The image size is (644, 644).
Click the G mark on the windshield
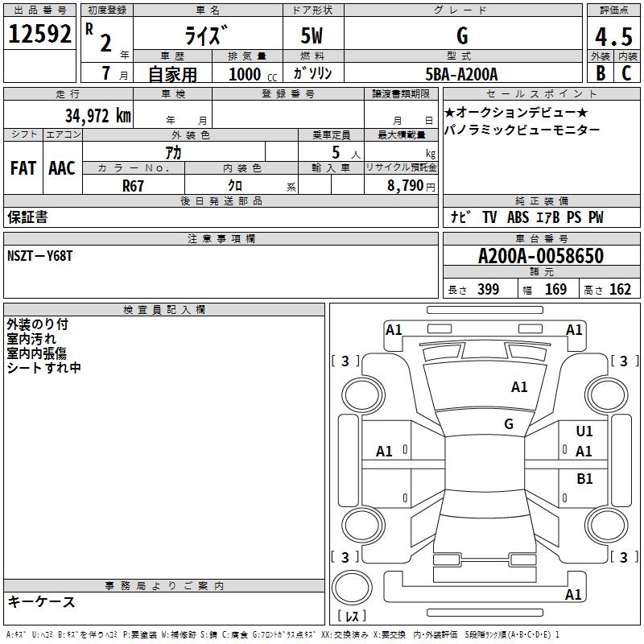pos(509,423)
